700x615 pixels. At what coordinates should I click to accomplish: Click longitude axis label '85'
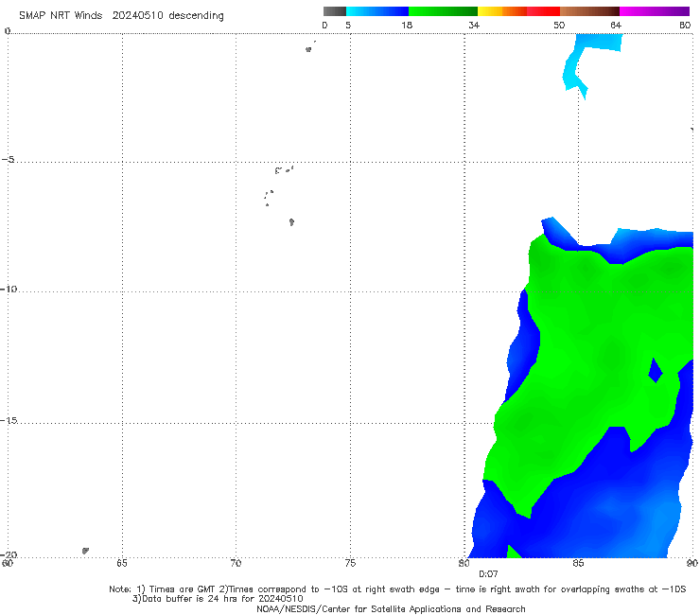578,563
